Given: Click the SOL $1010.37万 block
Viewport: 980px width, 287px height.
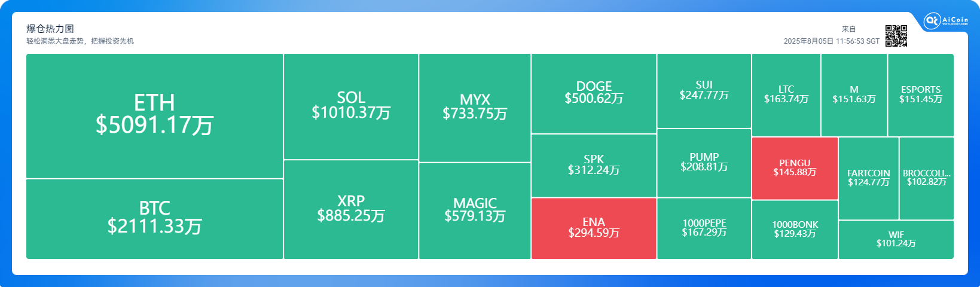Looking at the screenshot, I should coord(351,106).
